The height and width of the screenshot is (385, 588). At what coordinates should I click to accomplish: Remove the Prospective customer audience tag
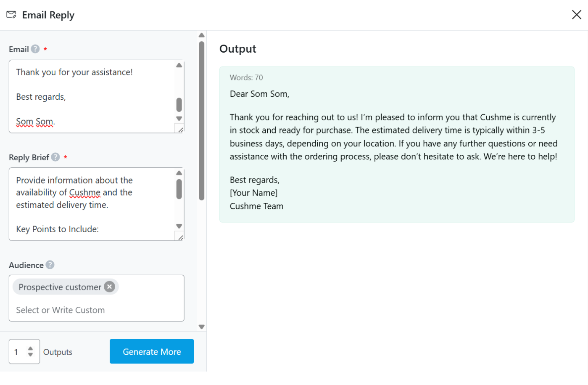(x=109, y=287)
